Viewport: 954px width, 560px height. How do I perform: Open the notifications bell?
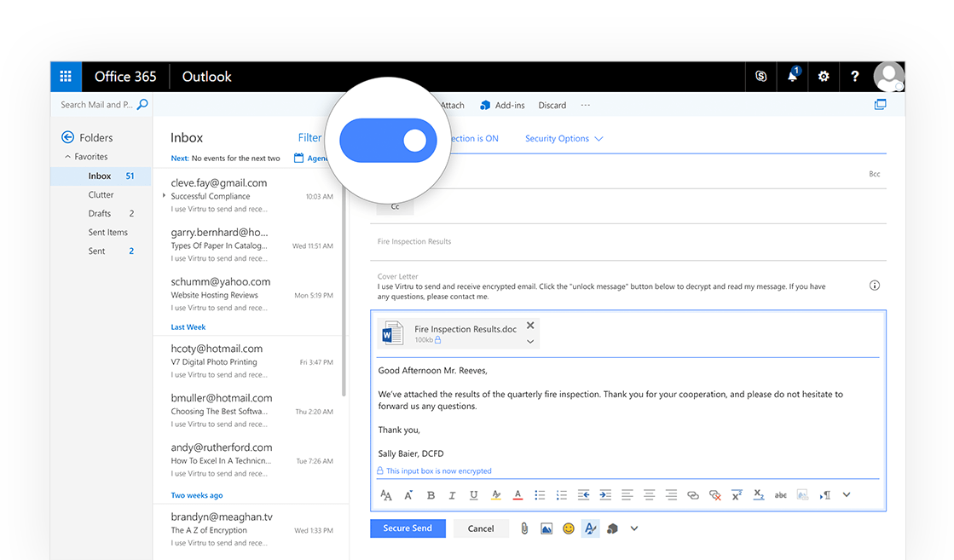click(x=792, y=77)
